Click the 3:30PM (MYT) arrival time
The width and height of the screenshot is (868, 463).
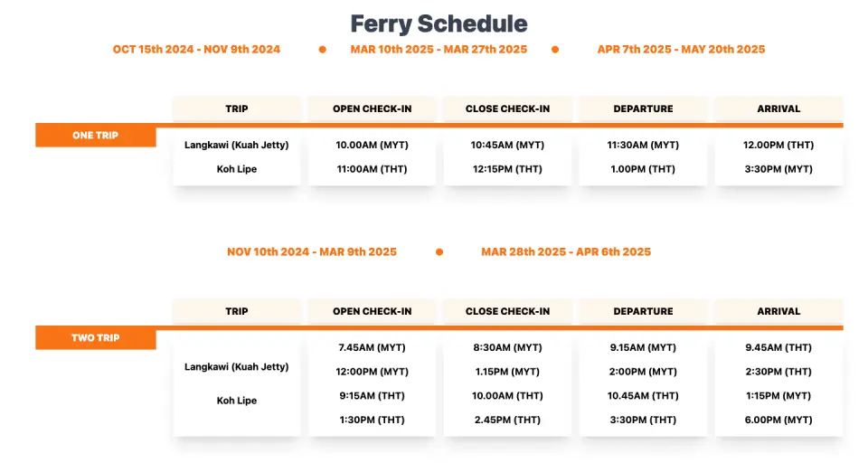pyautogui.click(x=778, y=169)
